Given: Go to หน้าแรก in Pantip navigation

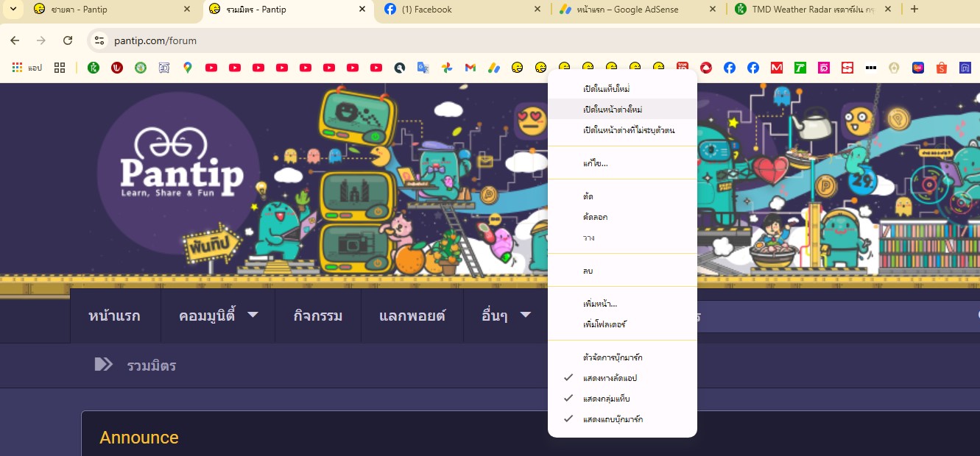Looking at the screenshot, I should [114, 316].
